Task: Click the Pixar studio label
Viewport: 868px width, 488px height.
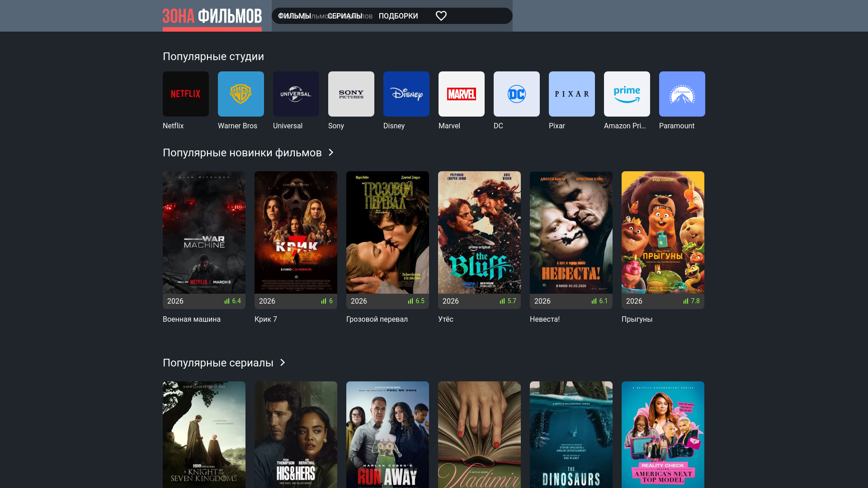Action: (x=557, y=126)
